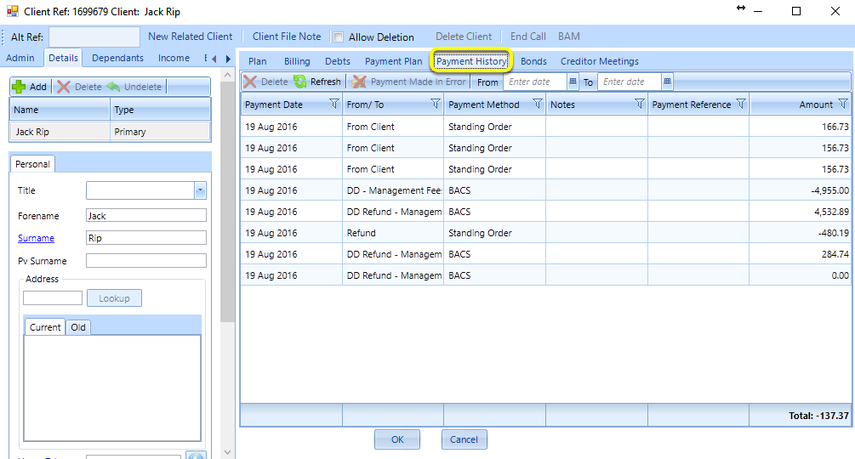
Task: Switch to the Details tab
Action: click(63, 58)
